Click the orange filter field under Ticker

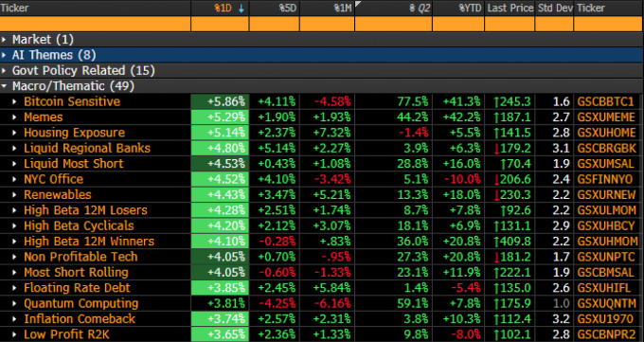click(x=96, y=24)
